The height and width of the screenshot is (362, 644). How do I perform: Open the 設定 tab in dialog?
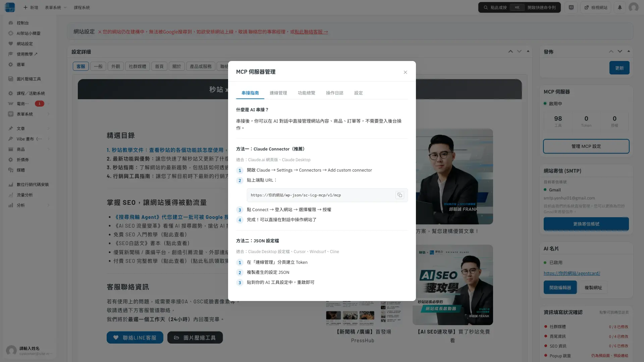pyautogui.click(x=358, y=93)
